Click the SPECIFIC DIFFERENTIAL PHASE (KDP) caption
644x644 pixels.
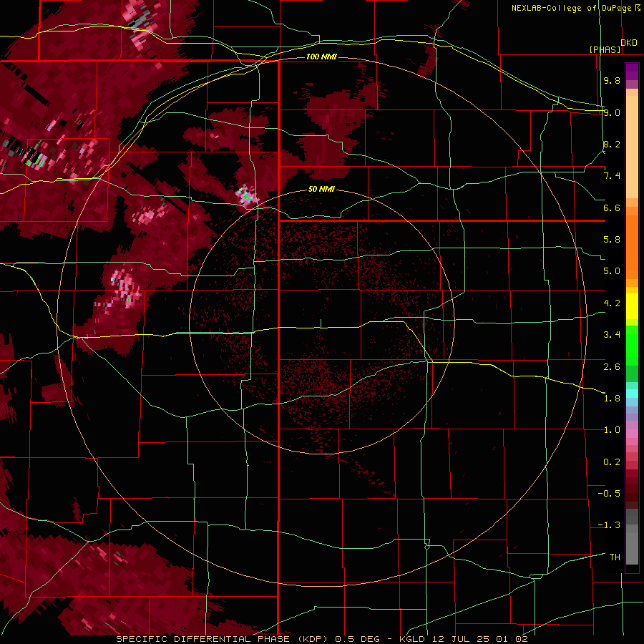coord(224,639)
